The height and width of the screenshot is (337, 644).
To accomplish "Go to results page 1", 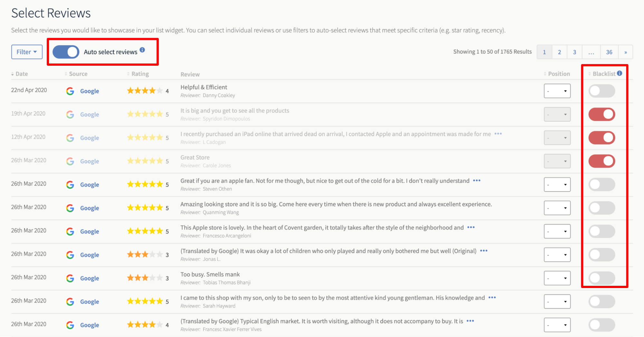I will (x=544, y=52).
